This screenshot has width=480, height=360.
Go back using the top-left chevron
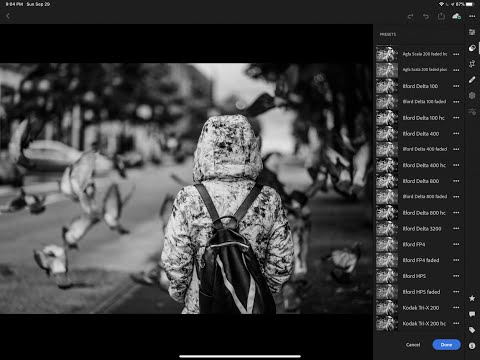pyautogui.click(x=8, y=16)
